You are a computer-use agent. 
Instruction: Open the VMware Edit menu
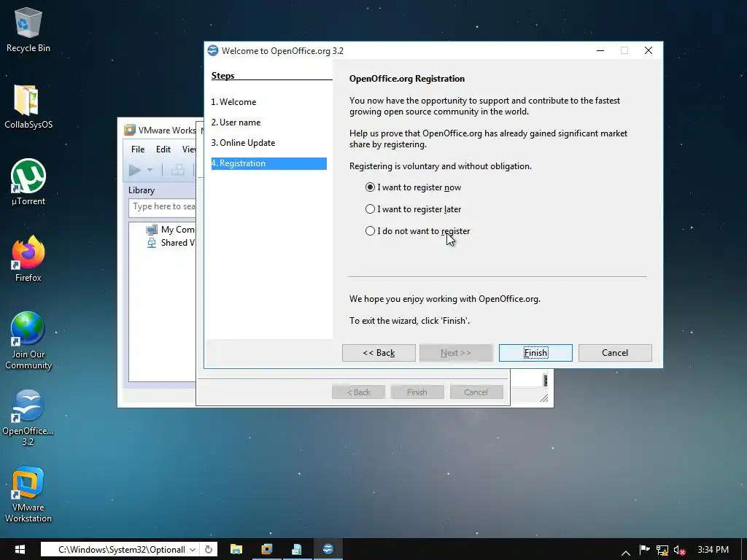click(x=163, y=149)
